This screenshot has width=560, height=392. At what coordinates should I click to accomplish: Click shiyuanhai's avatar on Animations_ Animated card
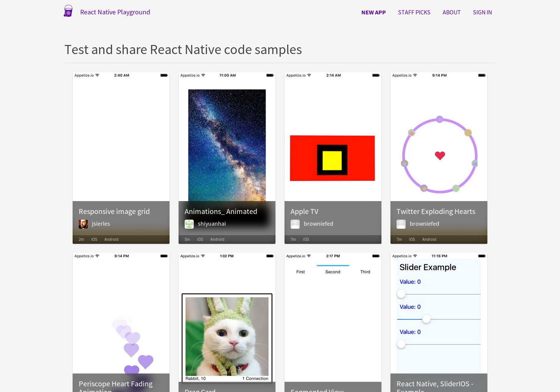pos(189,224)
